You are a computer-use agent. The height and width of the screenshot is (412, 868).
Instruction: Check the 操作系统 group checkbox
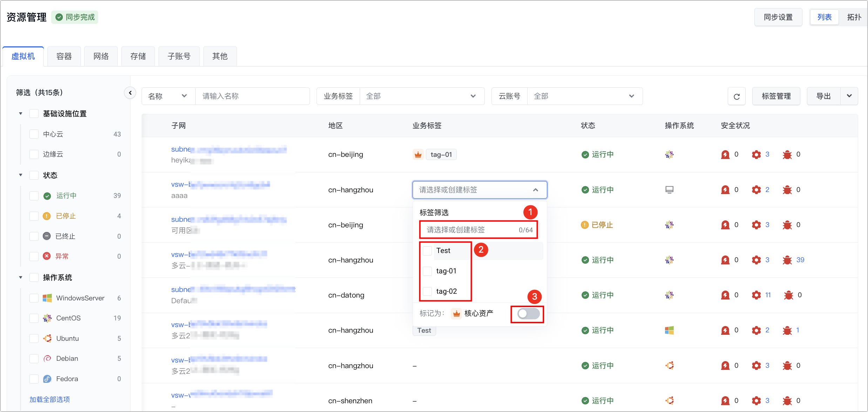[x=34, y=278]
